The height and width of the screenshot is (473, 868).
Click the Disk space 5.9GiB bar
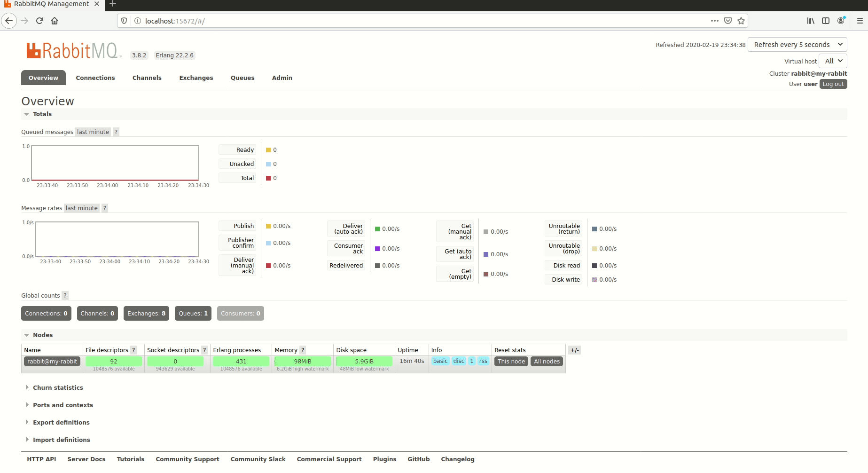tap(364, 361)
